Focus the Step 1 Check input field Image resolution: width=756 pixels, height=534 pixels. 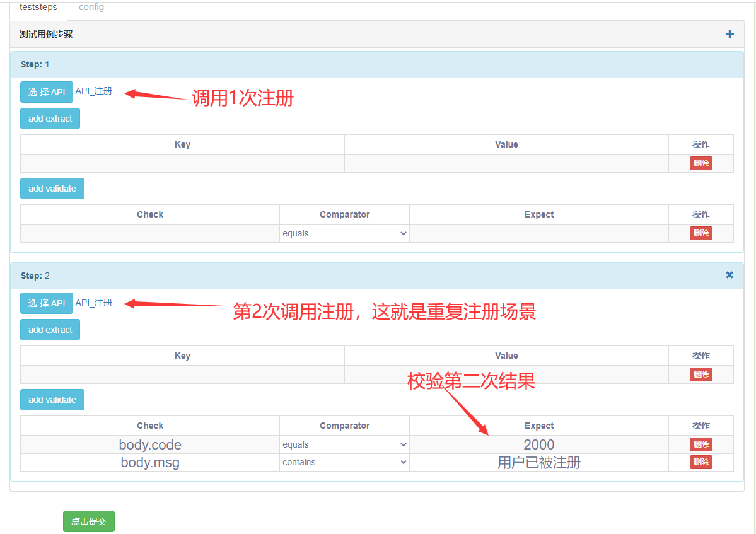(x=150, y=233)
